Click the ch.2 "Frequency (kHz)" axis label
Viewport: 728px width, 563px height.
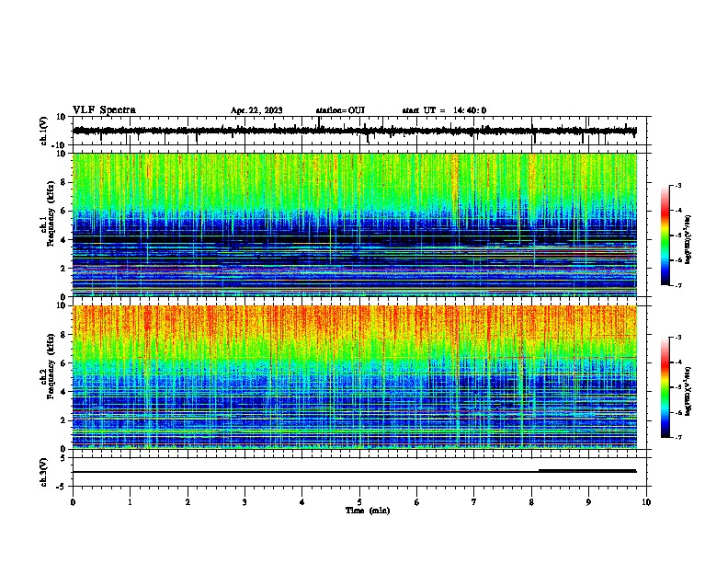click(x=51, y=366)
